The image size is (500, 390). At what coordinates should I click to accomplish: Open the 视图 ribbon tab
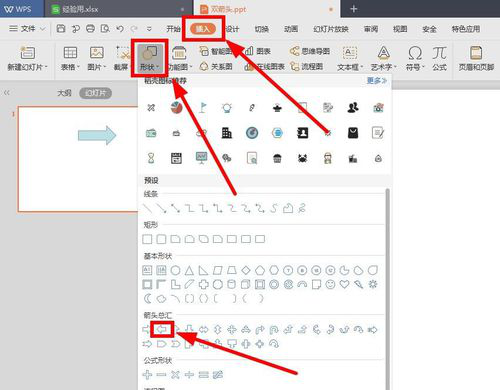pos(400,29)
